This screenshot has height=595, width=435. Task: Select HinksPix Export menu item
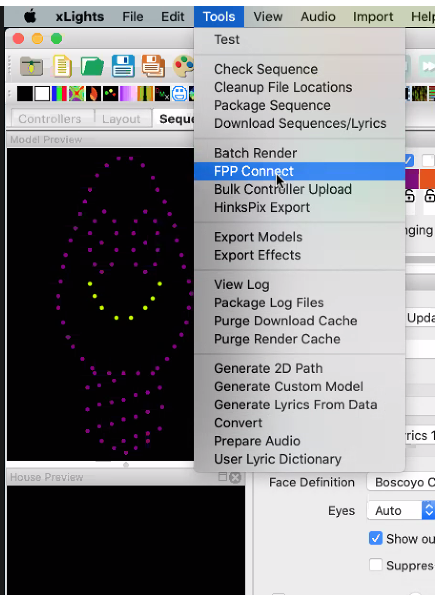point(299,208)
